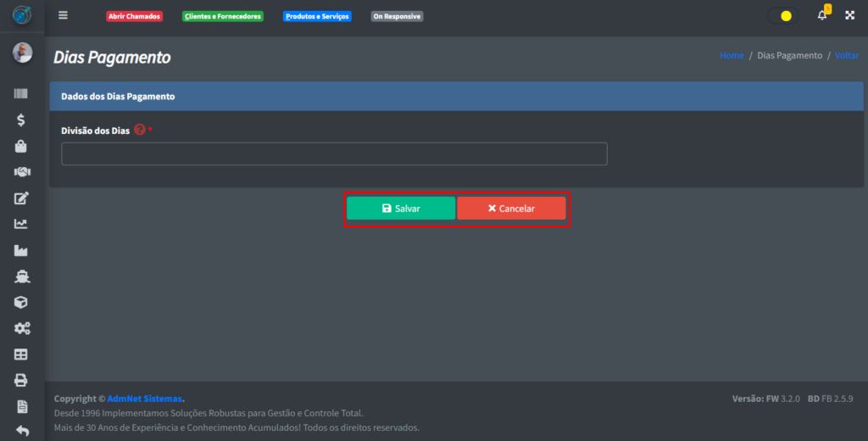
Task: Show help for Divisão dos Dias
Action: click(x=140, y=130)
